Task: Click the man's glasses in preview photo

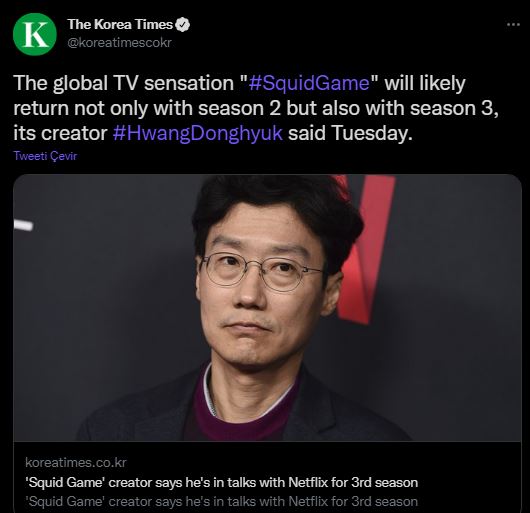Action: (x=262, y=271)
